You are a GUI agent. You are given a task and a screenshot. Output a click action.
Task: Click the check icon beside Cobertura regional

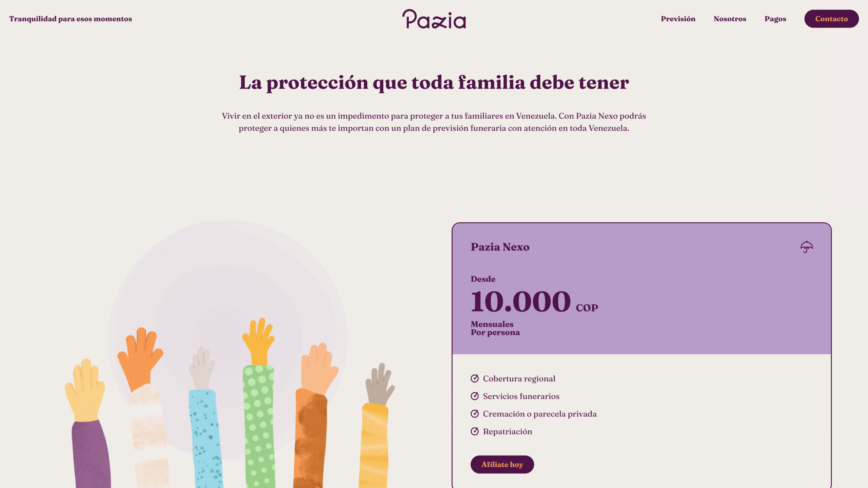coord(475,379)
